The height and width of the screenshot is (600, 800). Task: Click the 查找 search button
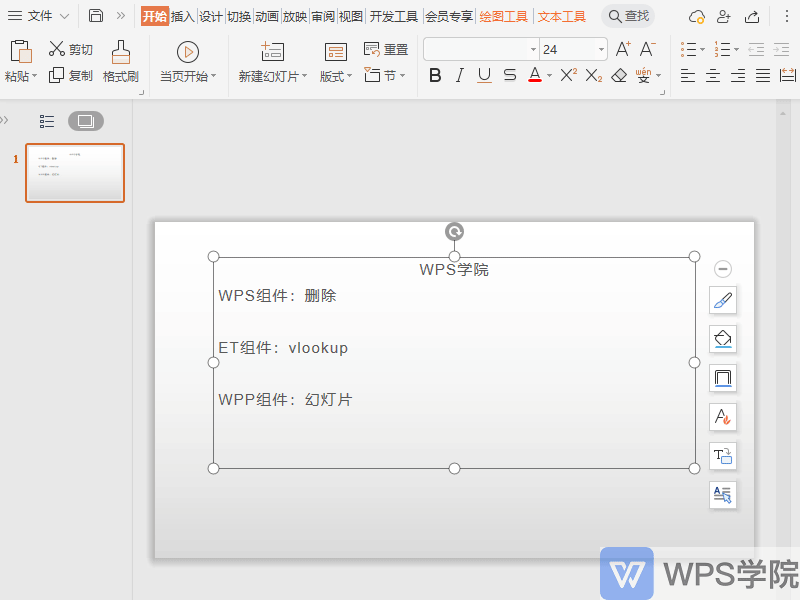coord(629,16)
